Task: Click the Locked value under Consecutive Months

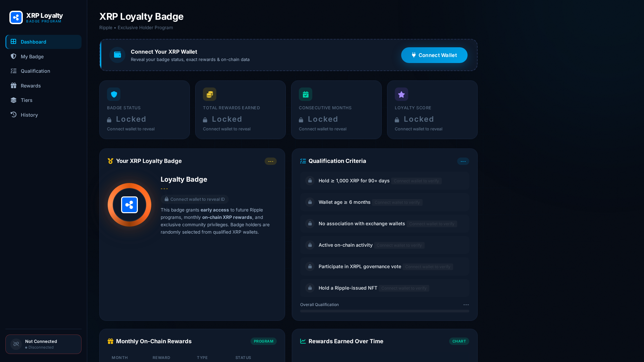Action: click(319, 119)
